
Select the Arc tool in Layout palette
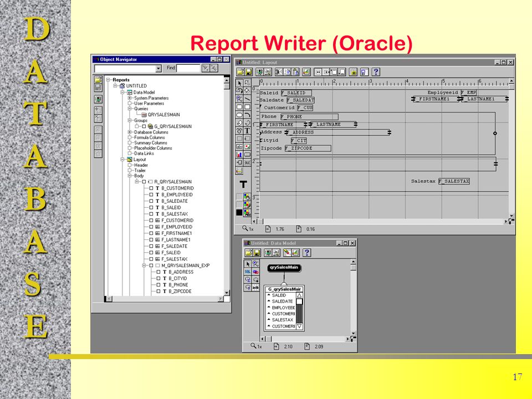tap(247, 115)
